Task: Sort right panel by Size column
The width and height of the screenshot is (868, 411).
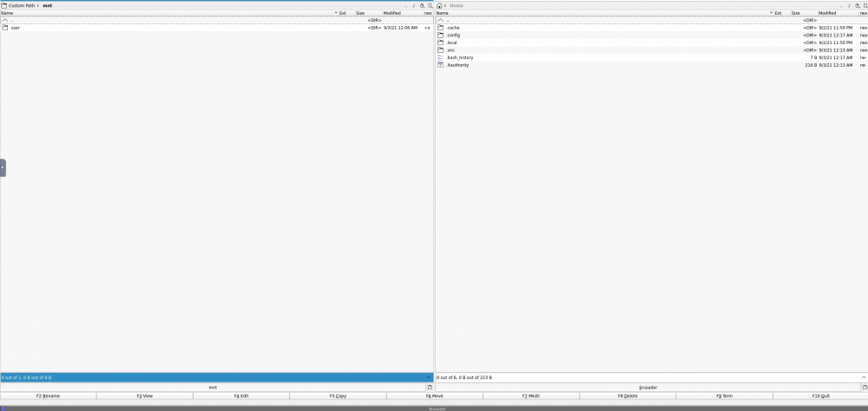Action: point(804,13)
